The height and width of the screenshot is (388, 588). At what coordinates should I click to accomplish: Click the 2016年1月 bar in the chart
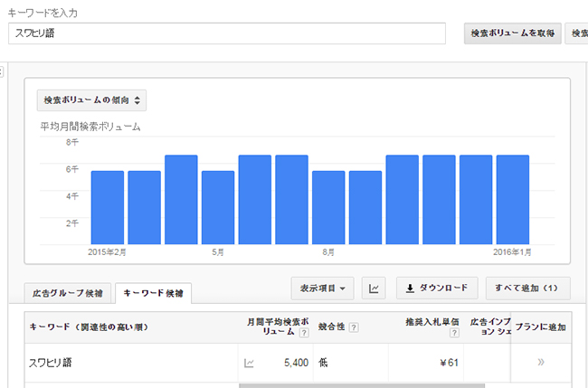[513, 200]
